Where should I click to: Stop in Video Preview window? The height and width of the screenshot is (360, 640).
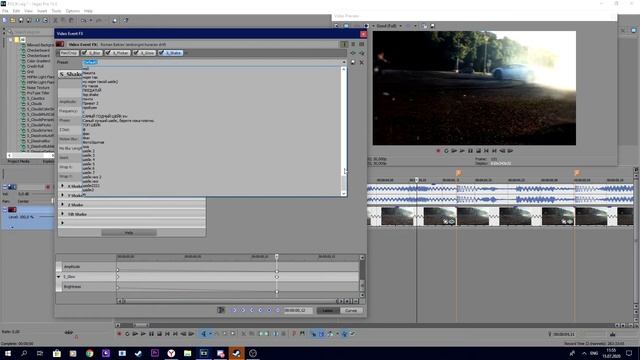point(478,151)
